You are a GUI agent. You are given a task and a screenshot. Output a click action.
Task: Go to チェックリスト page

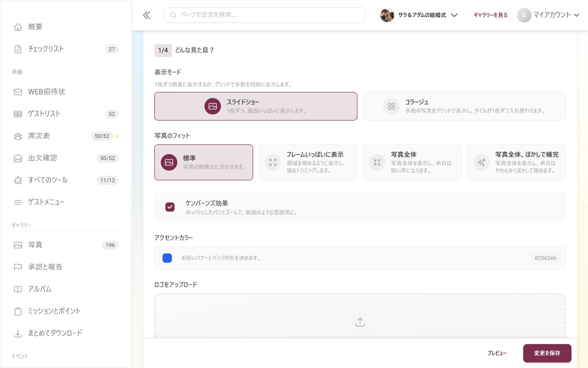(x=66, y=49)
